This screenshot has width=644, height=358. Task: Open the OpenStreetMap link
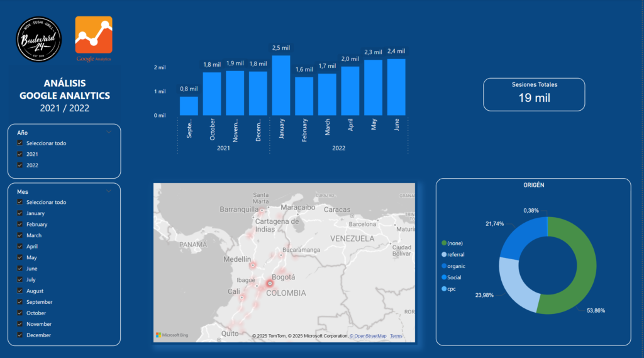[368, 336]
